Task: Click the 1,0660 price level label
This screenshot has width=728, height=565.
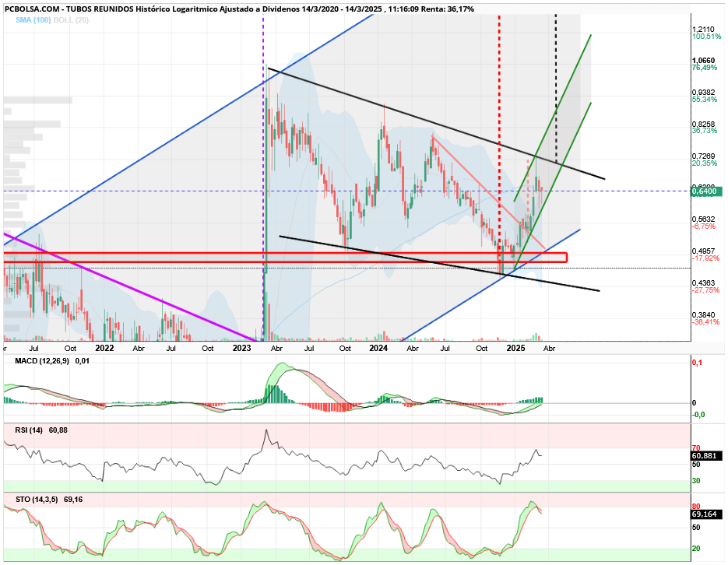Action: 703,61
